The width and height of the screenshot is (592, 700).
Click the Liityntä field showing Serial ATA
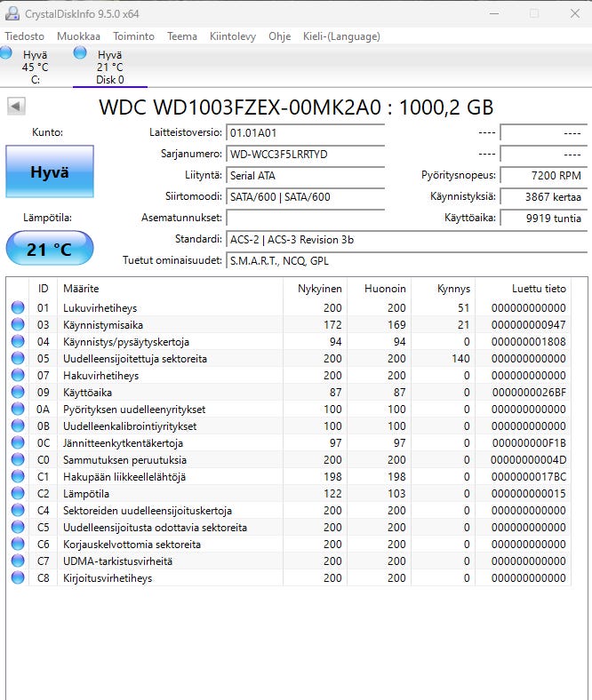click(x=306, y=176)
